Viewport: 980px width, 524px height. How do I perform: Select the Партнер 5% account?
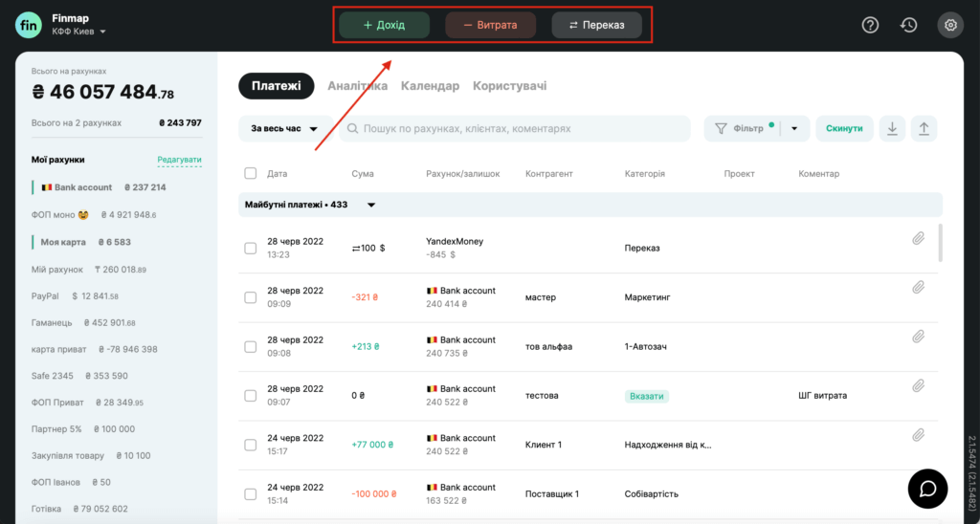click(x=83, y=429)
